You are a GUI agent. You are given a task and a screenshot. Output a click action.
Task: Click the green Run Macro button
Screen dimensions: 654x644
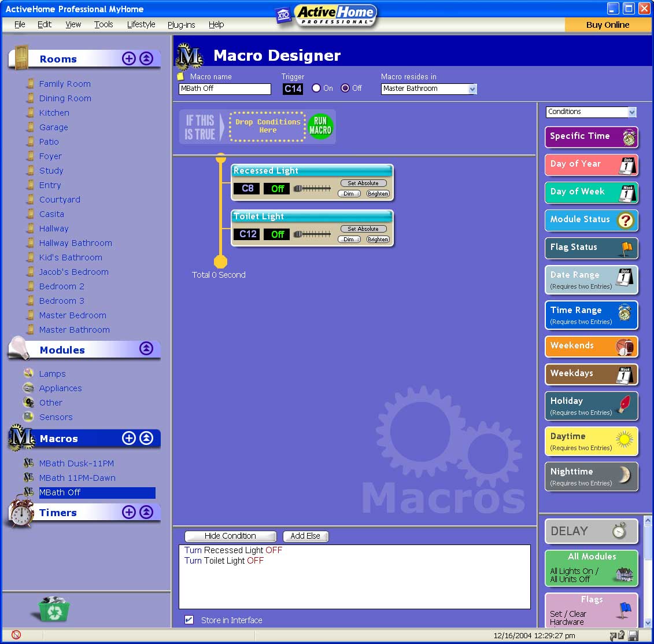click(x=320, y=126)
